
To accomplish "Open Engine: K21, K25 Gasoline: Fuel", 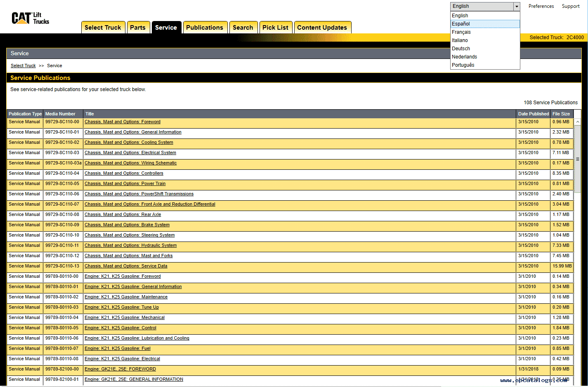I will 118,349.
